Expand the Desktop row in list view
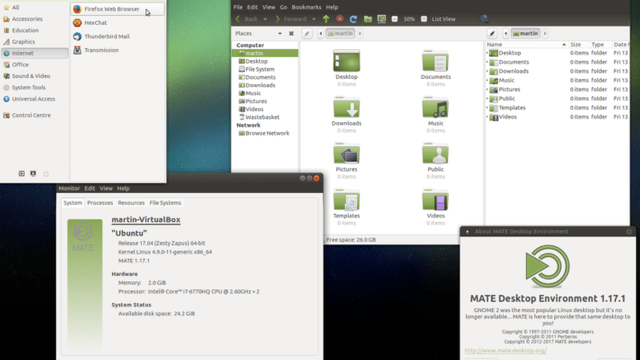Viewport: 640px width, 360px height. point(487,53)
